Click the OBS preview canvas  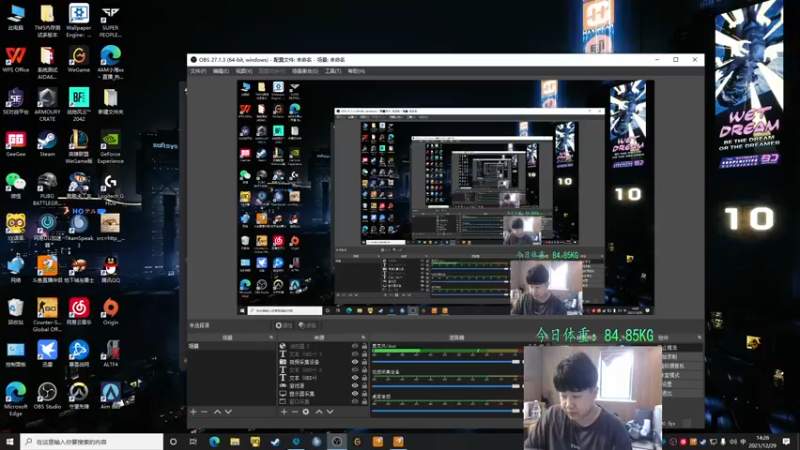pos(445,197)
